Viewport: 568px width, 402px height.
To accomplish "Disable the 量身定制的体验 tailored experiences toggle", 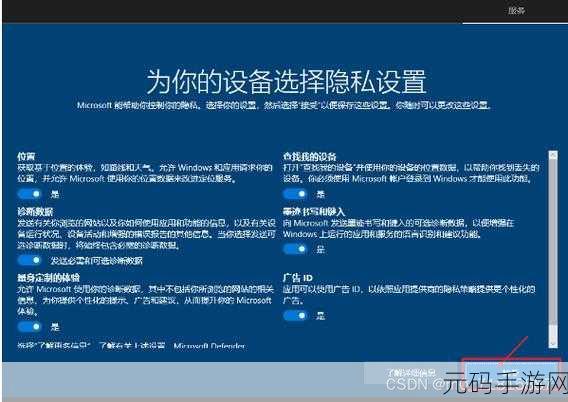I will coord(30,327).
